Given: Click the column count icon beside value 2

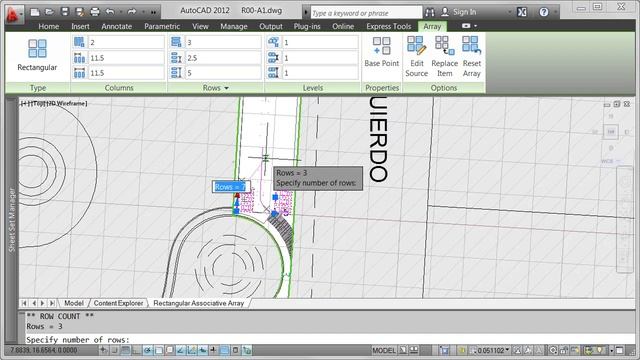Looking at the screenshot, I should tap(79, 42).
